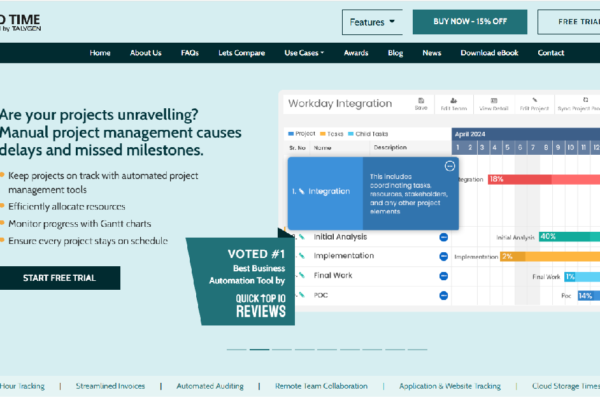Screen dimensions: 600x400
Task: Click the Edit Project pencil icon
Action: tap(536, 100)
